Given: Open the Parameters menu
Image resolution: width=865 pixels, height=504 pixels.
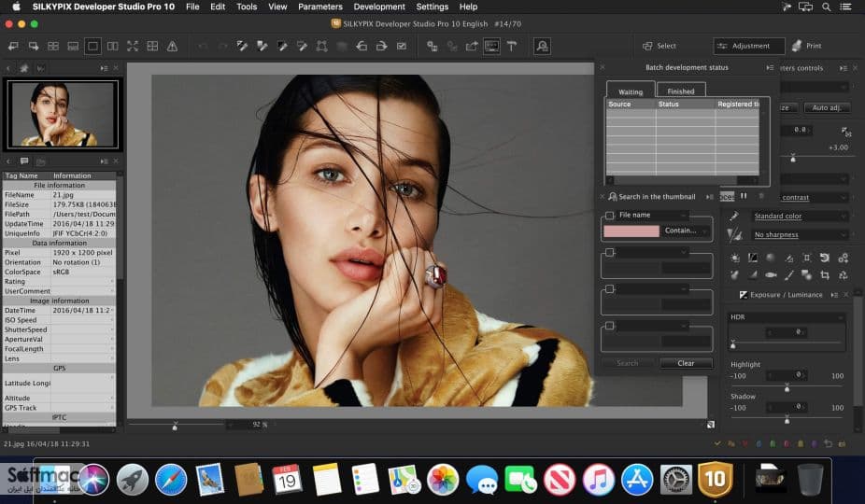Looking at the screenshot, I should pyautogui.click(x=320, y=7).
